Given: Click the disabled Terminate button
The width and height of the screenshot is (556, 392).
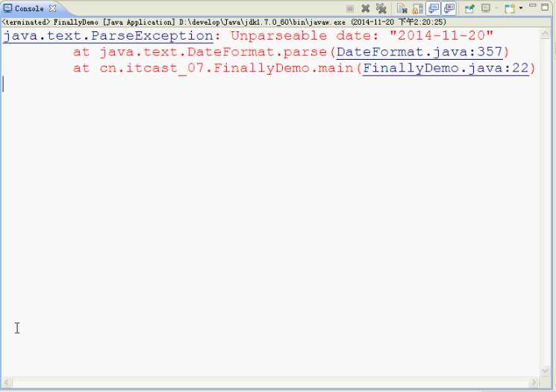Looking at the screenshot, I should tap(349, 8).
